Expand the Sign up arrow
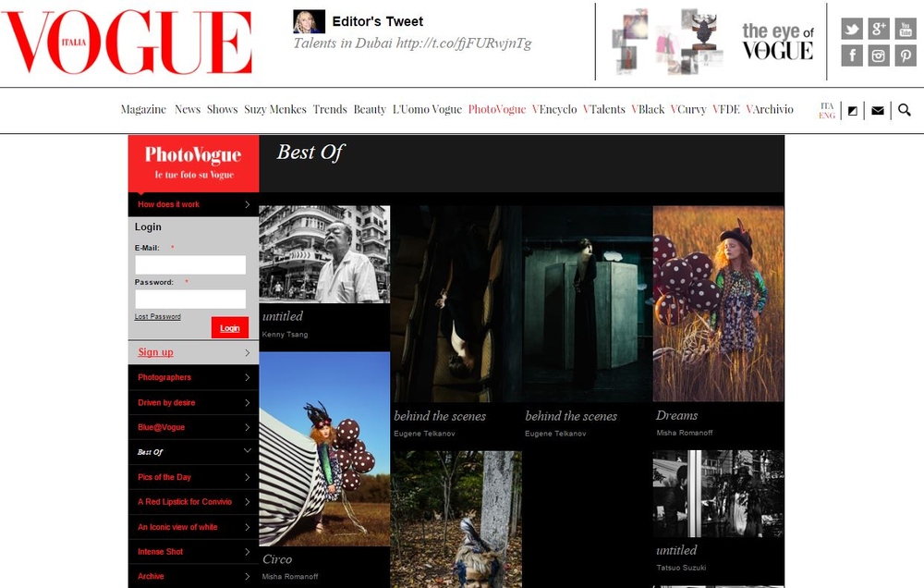 pos(247,352)
